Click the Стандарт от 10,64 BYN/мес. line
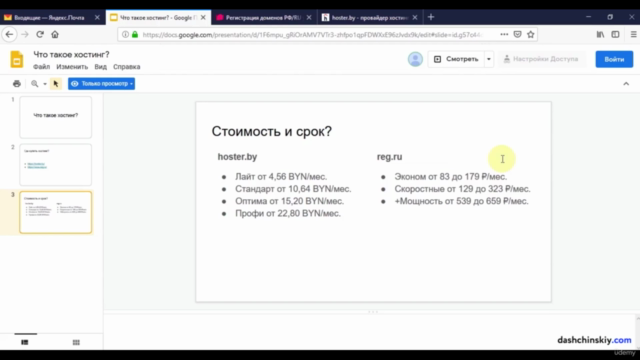This screenshot has height=360, width=640. [x=293, y=189]
